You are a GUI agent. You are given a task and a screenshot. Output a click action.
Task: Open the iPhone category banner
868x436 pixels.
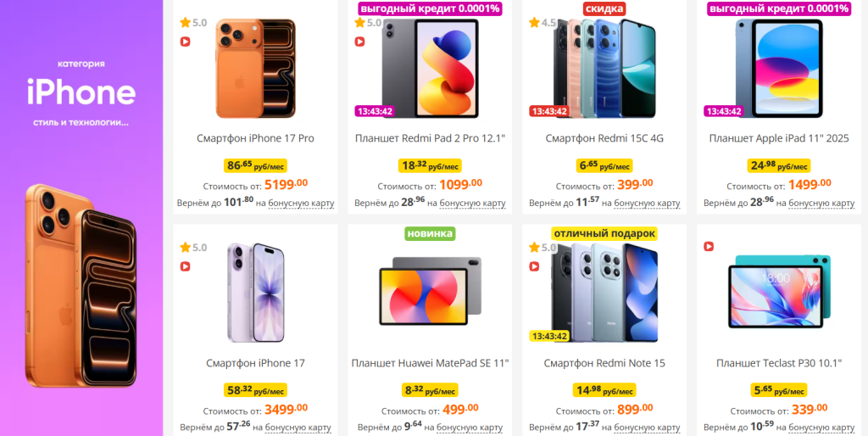pos(81,218)
